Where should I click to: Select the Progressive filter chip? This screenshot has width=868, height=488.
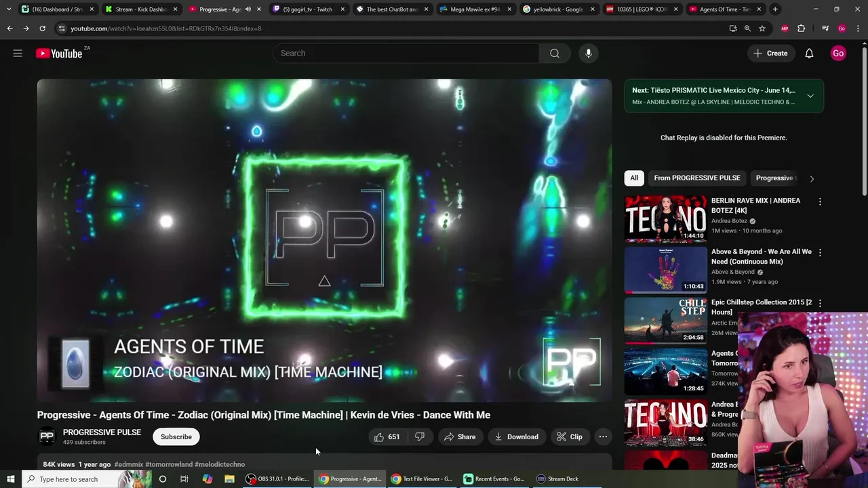pos(774,178)
